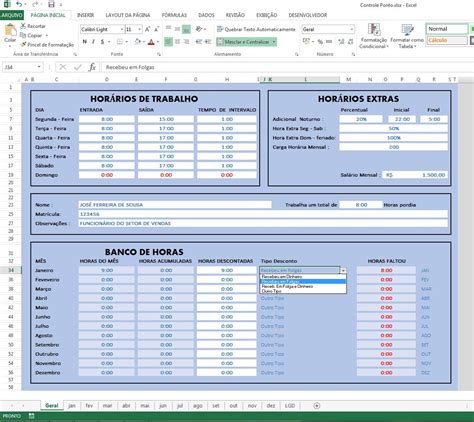Open Formatar como Tabela gallery
The image size is (474, 422).
pos(407,36)
